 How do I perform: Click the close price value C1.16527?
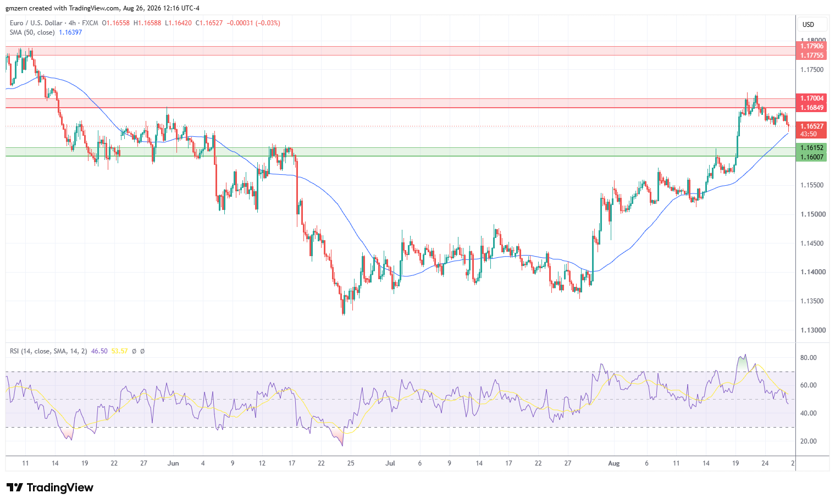tap(209, 23)
